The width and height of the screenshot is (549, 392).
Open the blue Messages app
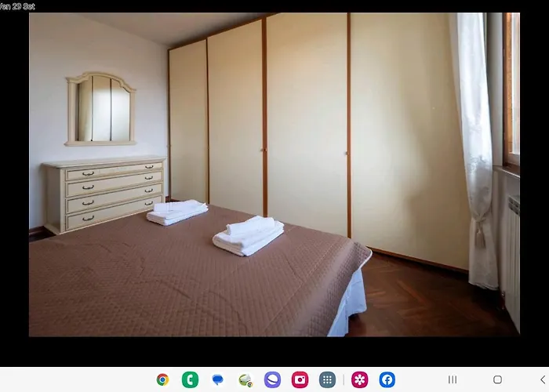[x=217, y=379]
